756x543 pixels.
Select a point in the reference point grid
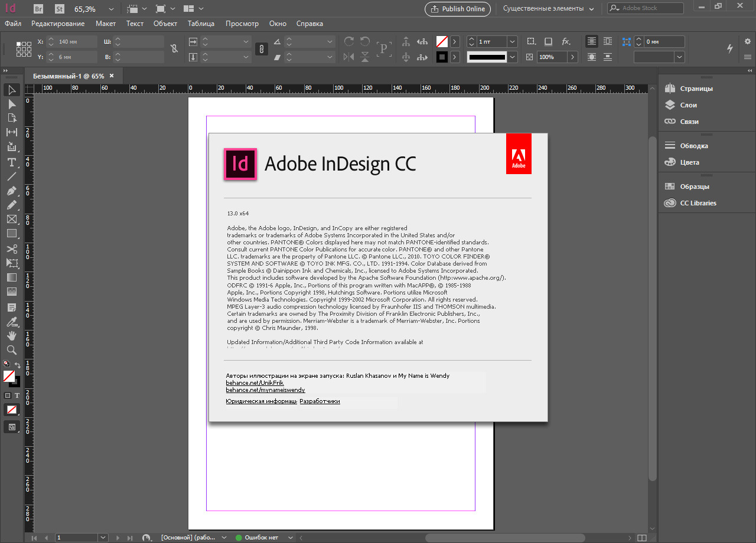(x=24, y=49)
